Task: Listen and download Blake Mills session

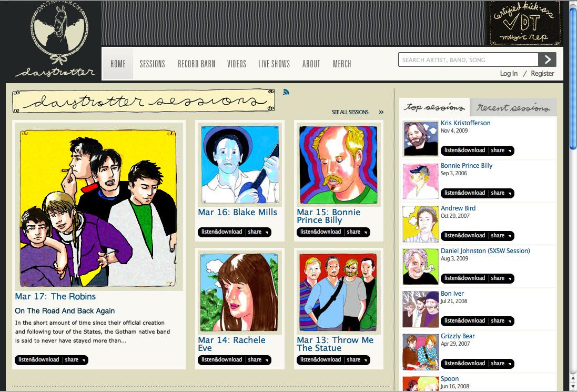Action: tap(221, 232)
